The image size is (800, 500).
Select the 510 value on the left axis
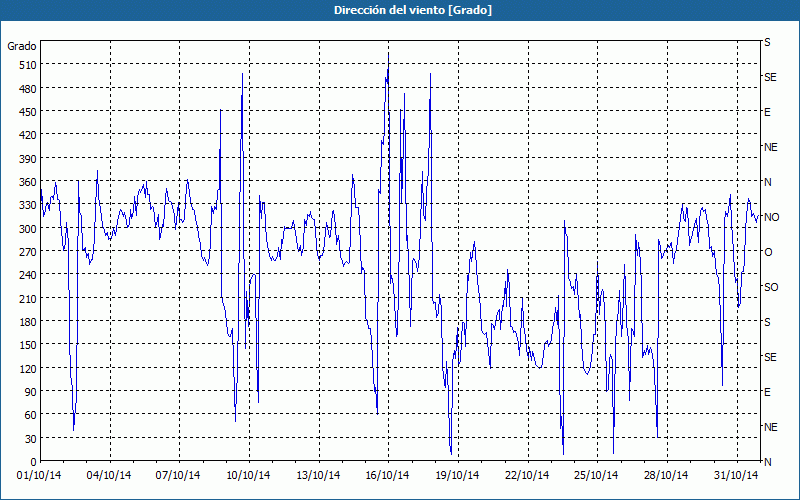point(28,65)
